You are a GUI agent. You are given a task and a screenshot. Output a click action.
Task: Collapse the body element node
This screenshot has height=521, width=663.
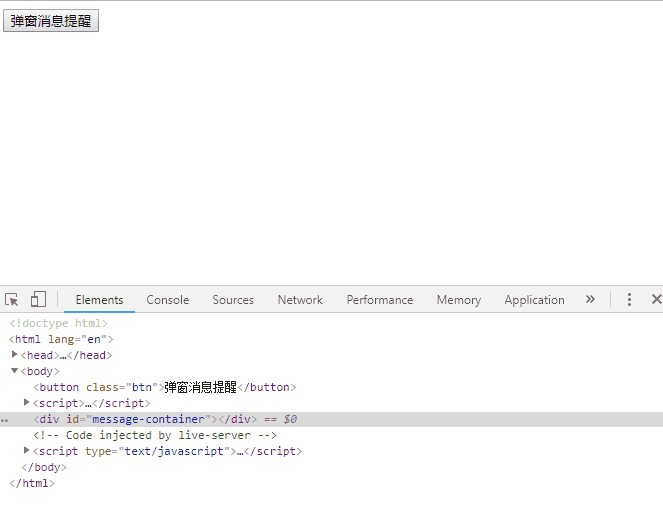(14, 370)
